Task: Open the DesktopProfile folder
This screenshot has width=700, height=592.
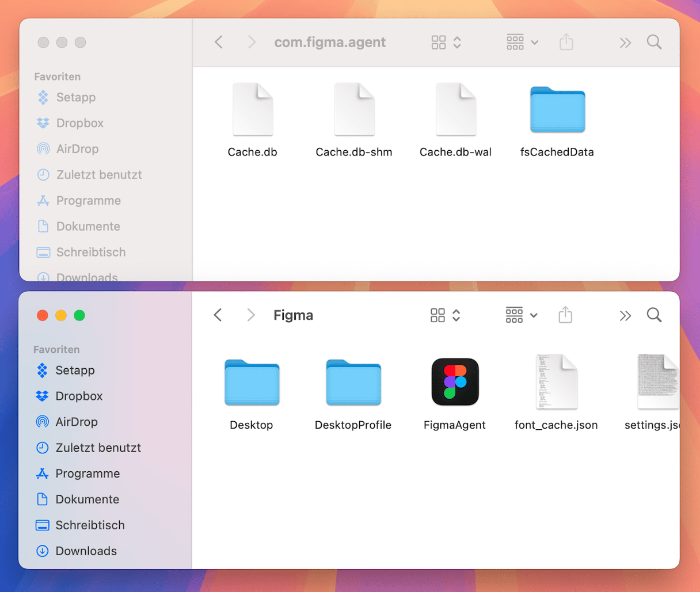Action: pyautogui.click(x=353, y=382)
